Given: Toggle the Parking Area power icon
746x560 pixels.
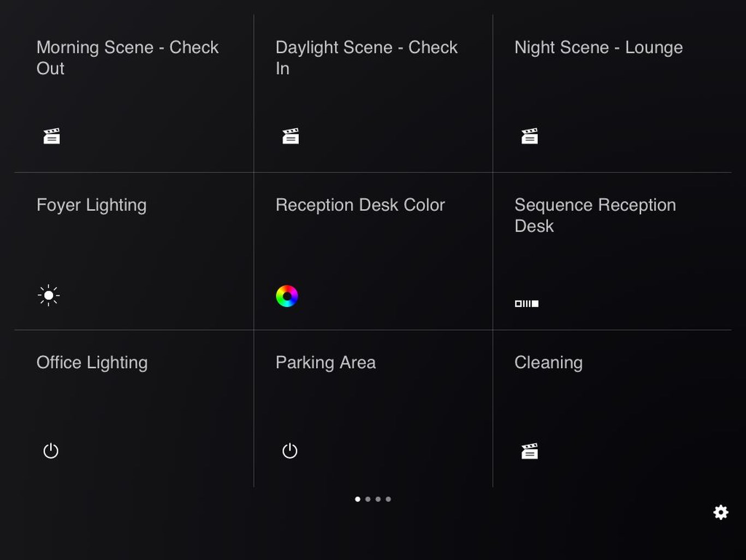Looking at the screenshot, I should (290, 451).
